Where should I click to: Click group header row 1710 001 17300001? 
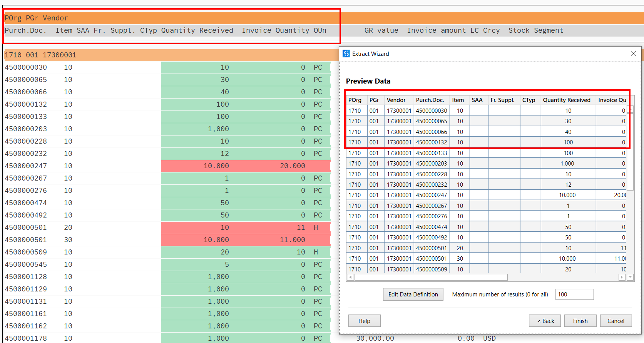click(40, 55)
